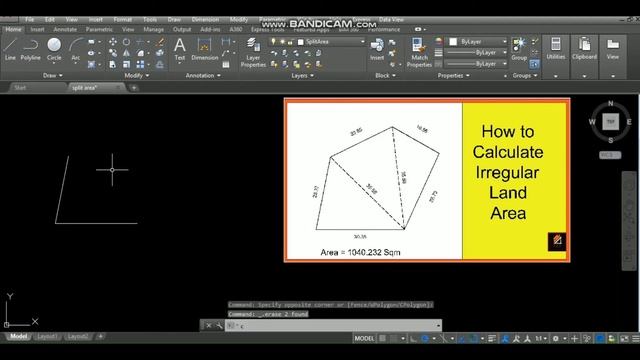Open the Output ribbon tab

pos(182,29)
